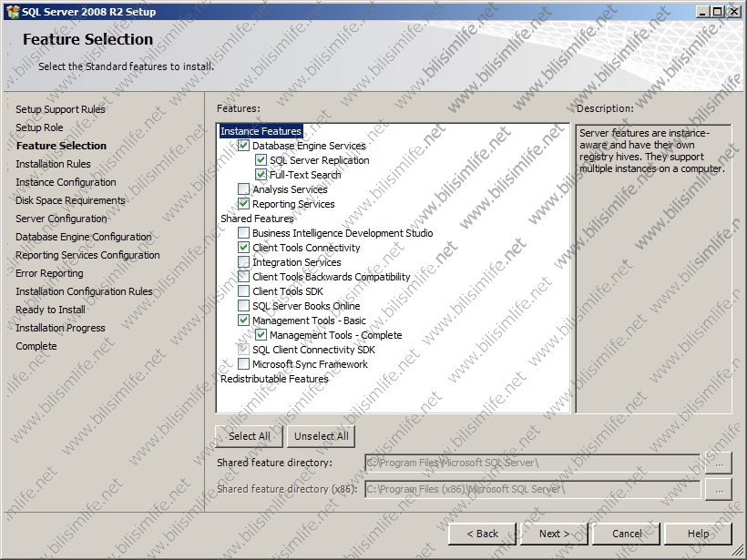This screenshot has width=747, height=560.
Task: Check the Client Tools SDK checkbox
Action: pyautogui.click(x=243, y=291)
